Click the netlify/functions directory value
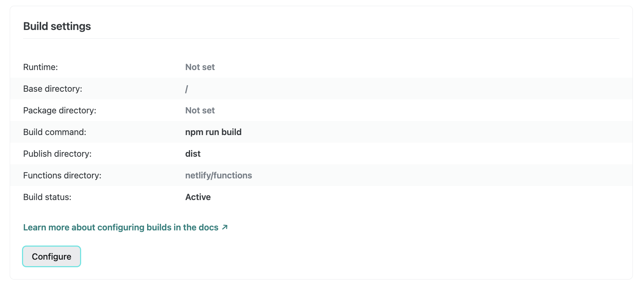The image size is (644, 286). point(218,175)
